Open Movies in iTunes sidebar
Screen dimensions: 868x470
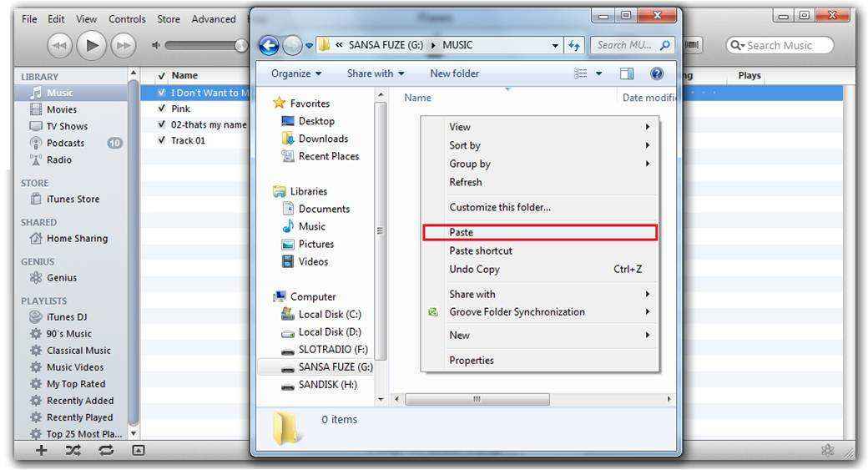pos(62,109)
